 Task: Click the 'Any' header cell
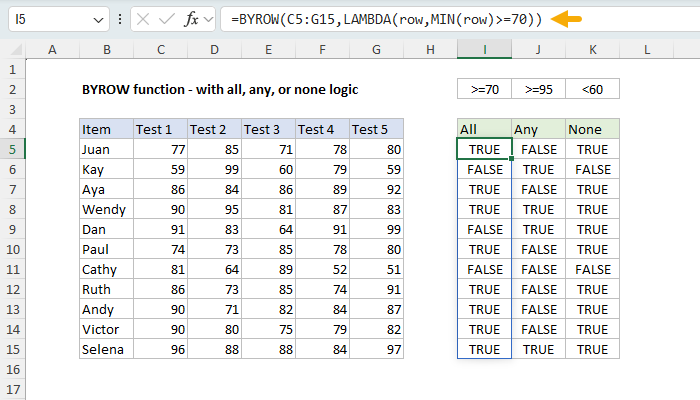coord(538,129)
